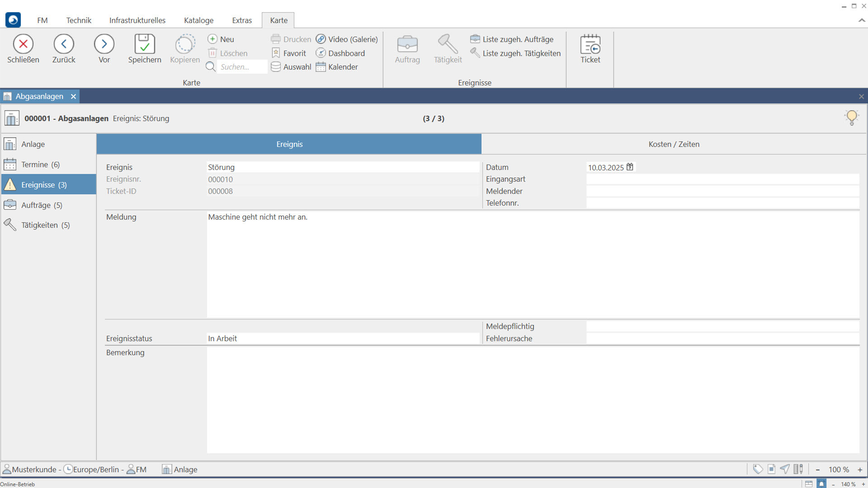868x488 pixels.
Task: Click the ruler and pencil icon
Action: [798, 469]
